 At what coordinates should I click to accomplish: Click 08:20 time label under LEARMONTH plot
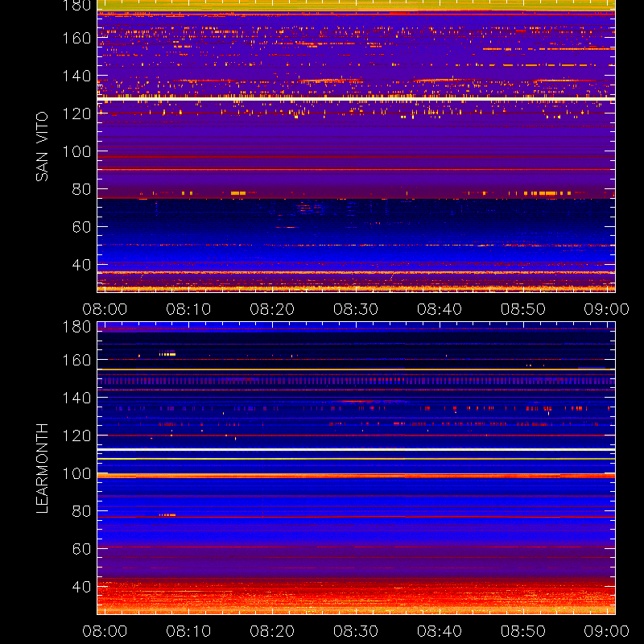pyautogui.click(x=272, y=631)
